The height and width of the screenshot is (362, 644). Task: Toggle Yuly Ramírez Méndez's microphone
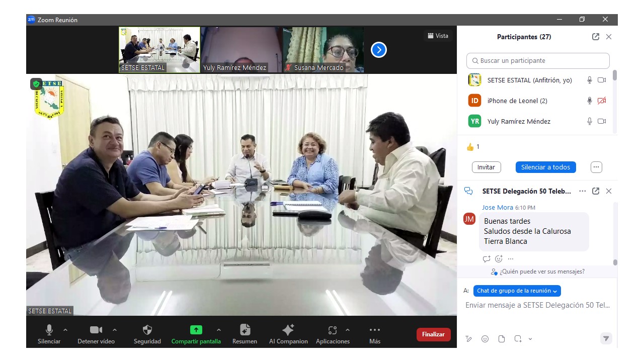589,121
